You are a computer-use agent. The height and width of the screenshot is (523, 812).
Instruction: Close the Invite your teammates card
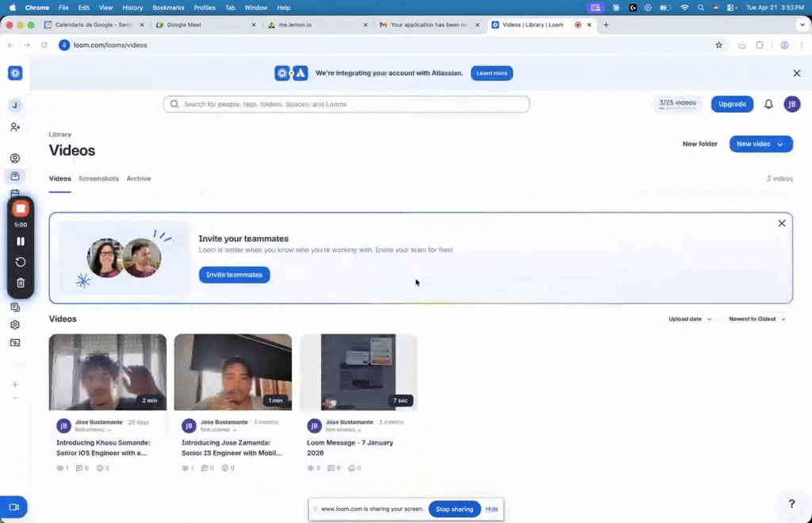pos(781,223)
